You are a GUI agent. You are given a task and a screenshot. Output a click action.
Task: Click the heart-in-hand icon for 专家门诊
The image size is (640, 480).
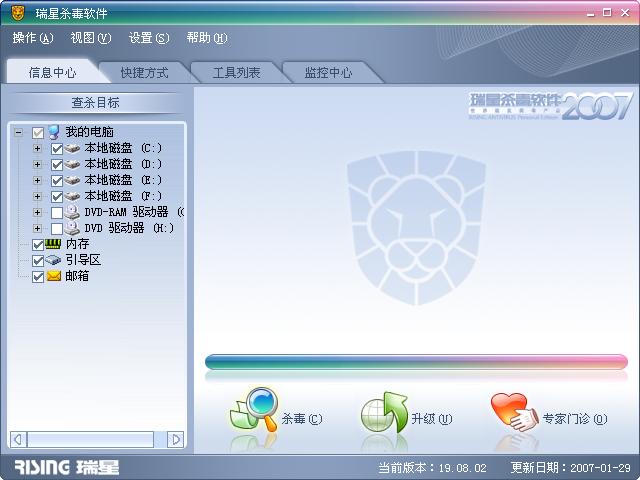coord(515,412)
